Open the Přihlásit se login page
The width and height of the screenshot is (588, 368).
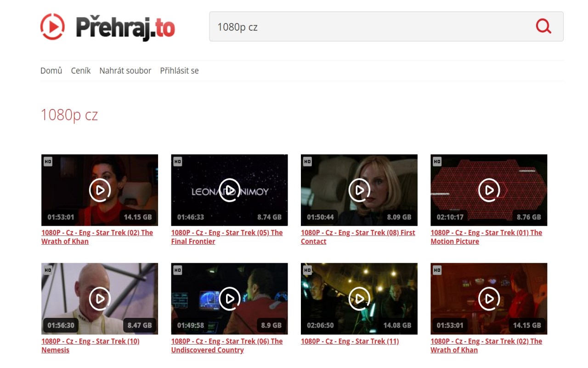[179, 70]
